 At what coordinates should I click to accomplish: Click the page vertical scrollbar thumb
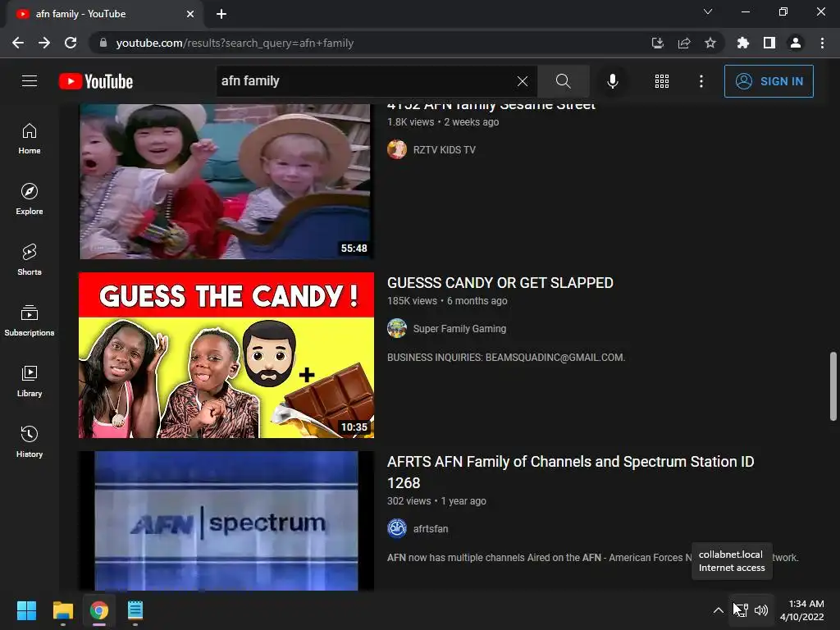833,386
